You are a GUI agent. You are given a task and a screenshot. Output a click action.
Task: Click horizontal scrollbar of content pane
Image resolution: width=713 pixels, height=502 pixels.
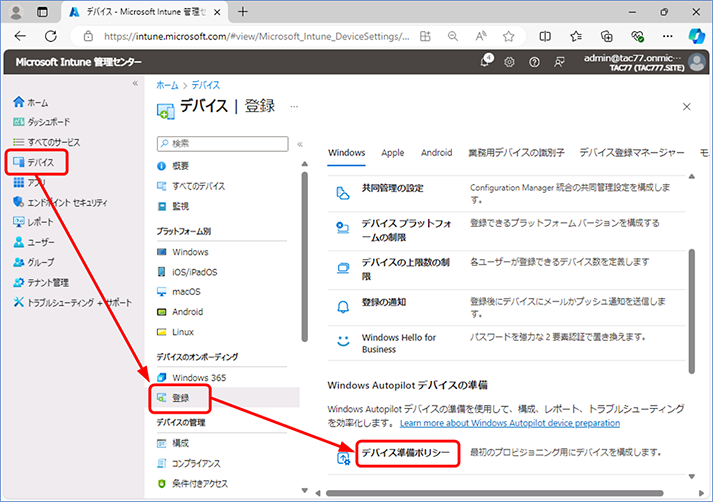tap(494, 493)
